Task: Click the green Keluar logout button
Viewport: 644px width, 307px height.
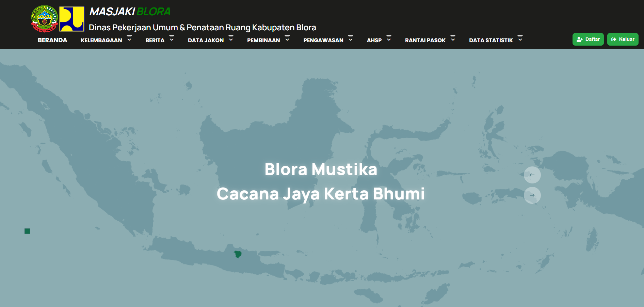Action: pyautogui.click(x=623, y=39)
